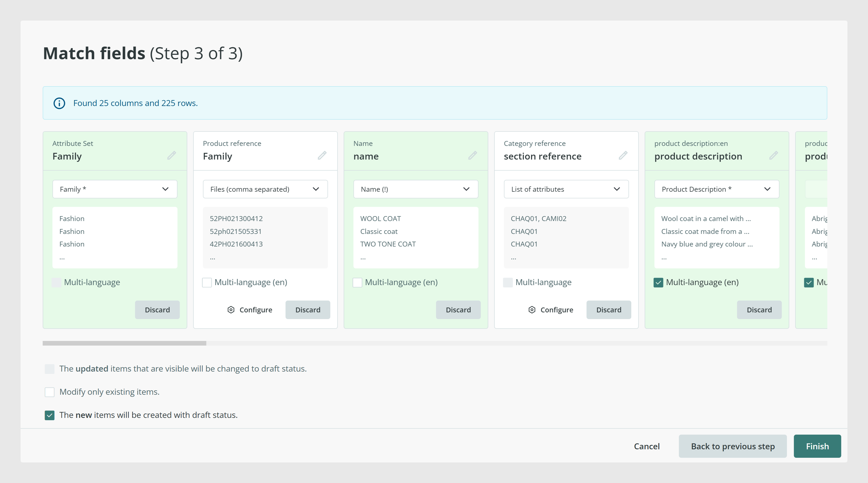Click the Finish button
This screenshot has width=868, height=483.
tap(817, 446)
